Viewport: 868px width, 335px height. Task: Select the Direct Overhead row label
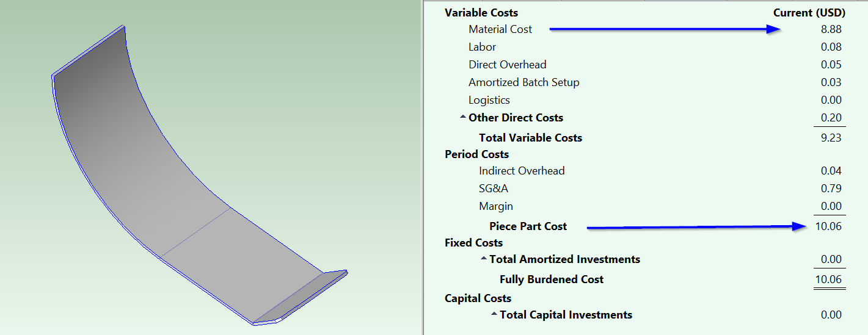pos(507,65)
